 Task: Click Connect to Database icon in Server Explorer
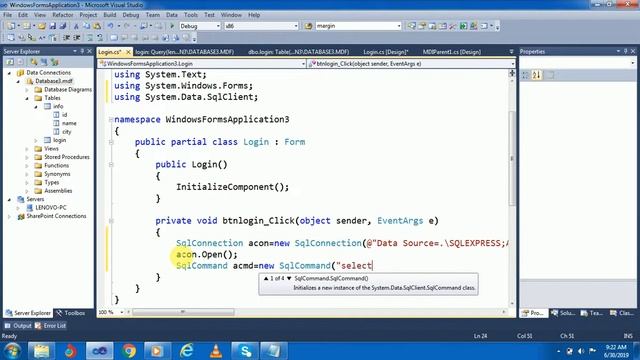pos(34,62)
